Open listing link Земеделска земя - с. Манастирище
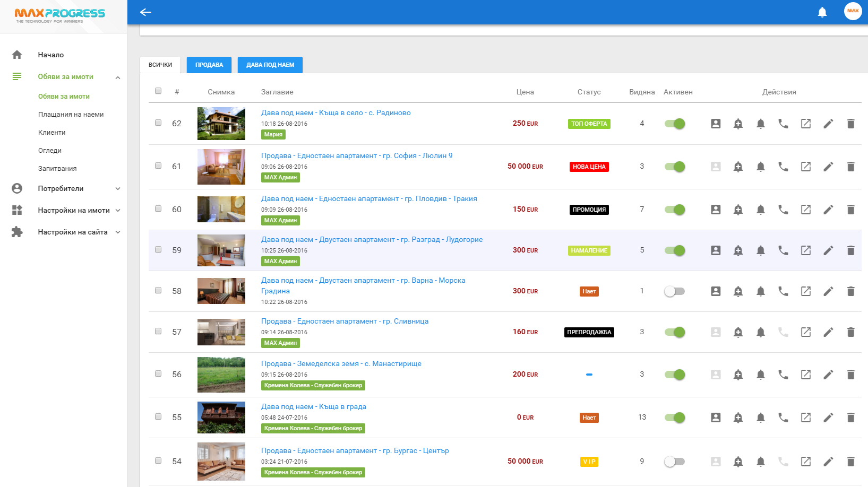868x487 pixels. (341, 363)
